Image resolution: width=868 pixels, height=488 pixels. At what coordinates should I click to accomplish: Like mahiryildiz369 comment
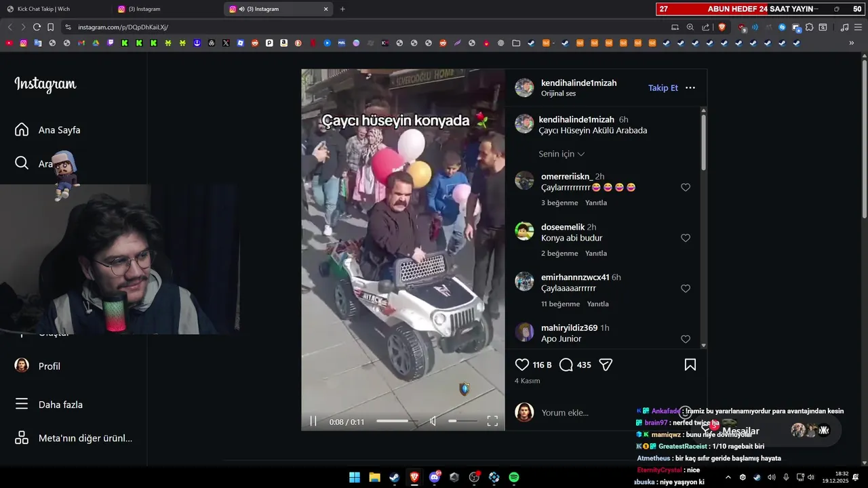tap(686, 339)
